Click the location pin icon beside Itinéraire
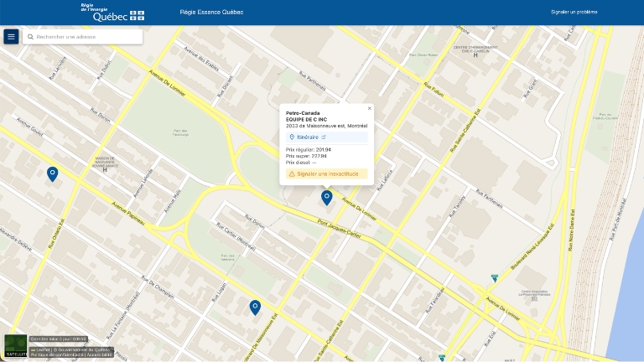The width and height of the screenshot is (644, 362). 292,137
